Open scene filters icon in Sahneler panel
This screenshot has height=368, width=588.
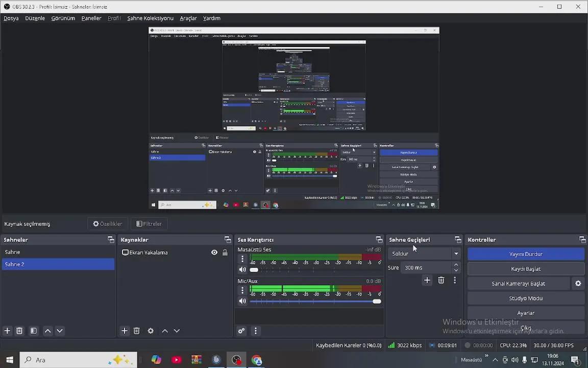pyautogui.click(x=33, y=331)
